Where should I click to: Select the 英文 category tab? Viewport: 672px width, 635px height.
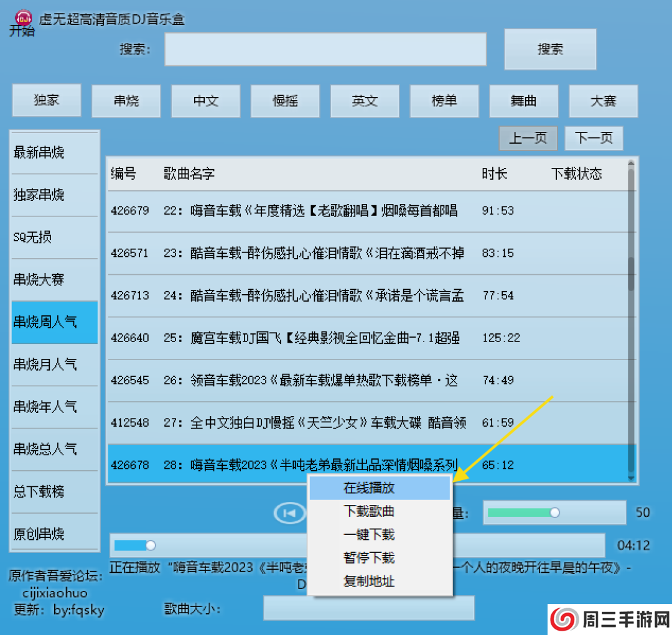[365, 101]
